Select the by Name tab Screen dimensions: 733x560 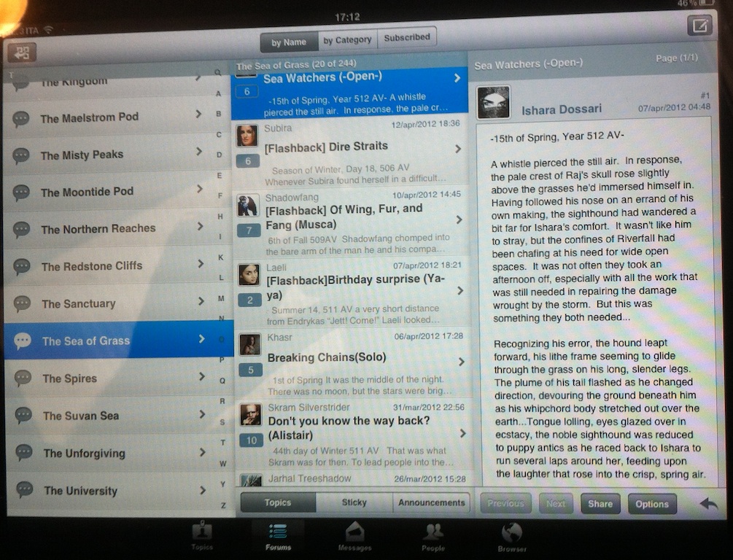(289, 42)
